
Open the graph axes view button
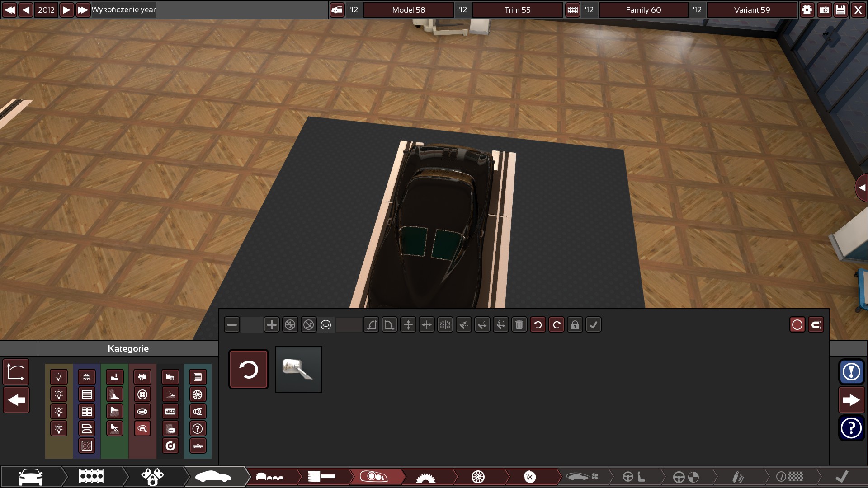coord(16,372)
